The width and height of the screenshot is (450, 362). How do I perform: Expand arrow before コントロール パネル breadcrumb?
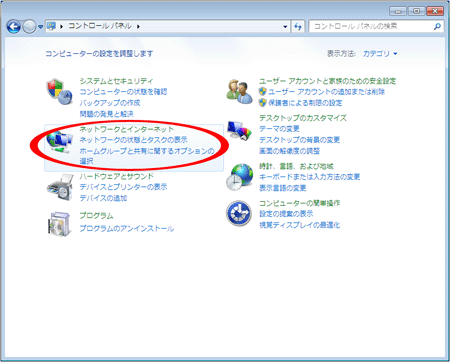pos(62,26)
